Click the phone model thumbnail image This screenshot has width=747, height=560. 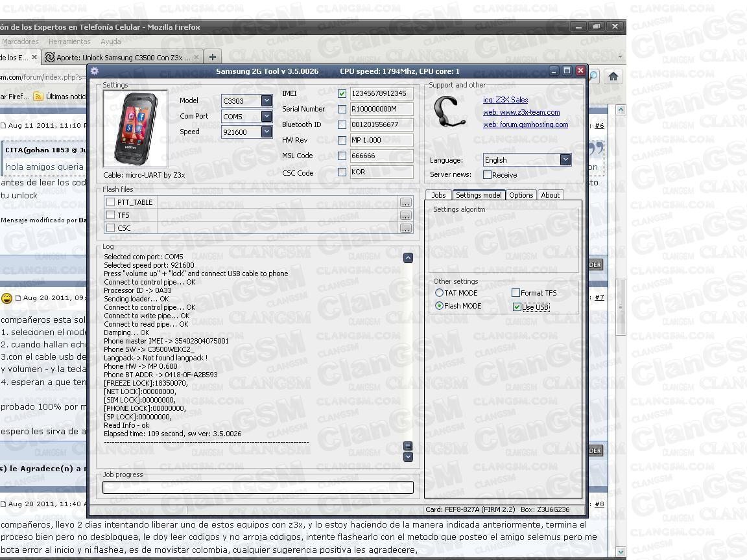[136, 128]
